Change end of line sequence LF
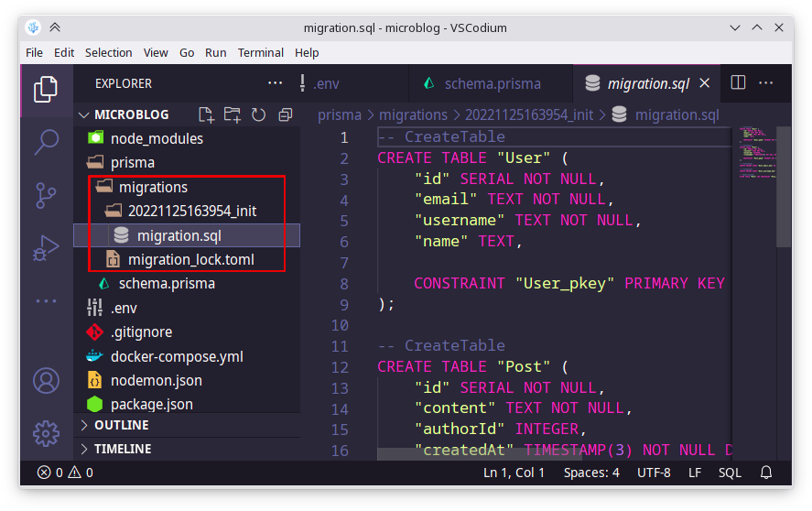The image size is (812, 511). point(695,473)
